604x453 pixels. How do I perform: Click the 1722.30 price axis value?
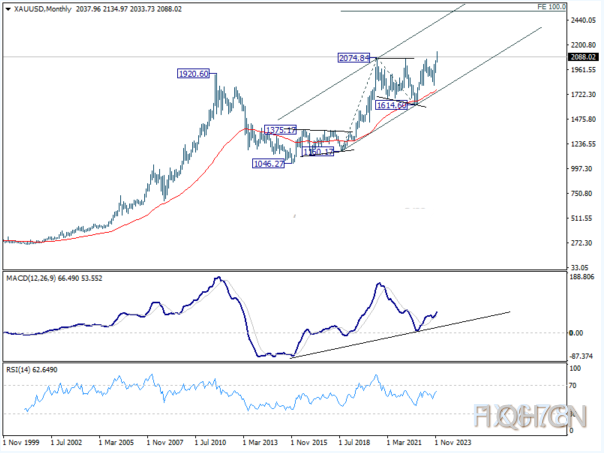583,94
